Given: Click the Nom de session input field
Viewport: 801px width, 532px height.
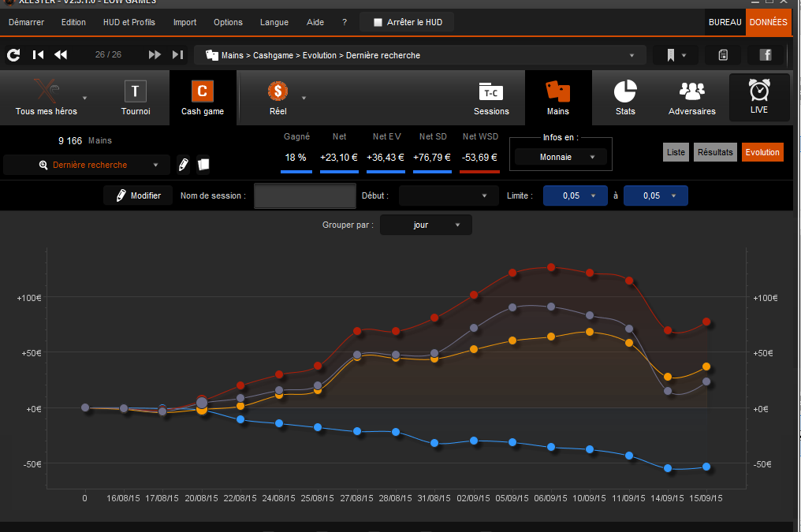Looking at the screenshot, I should click(305, 195).
